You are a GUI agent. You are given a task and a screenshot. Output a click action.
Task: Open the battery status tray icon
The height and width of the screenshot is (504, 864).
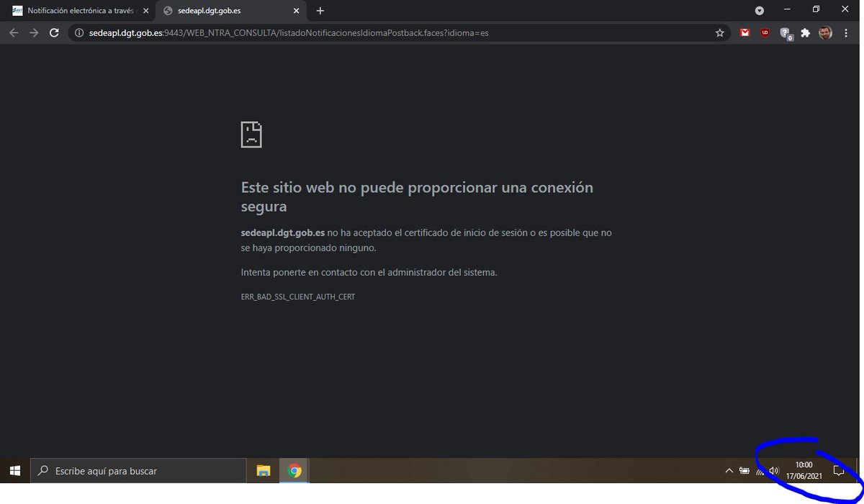tap(744, 471)
